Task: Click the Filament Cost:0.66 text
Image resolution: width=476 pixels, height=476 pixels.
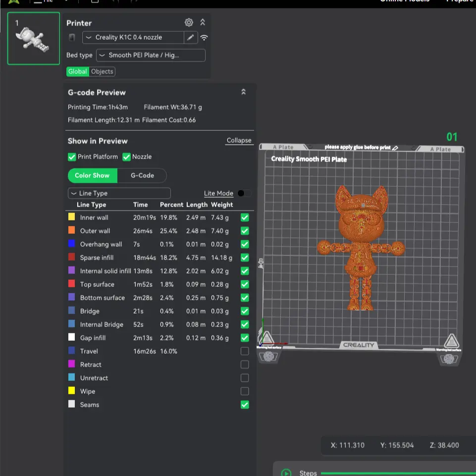Action: pyautogui.click(x=169, y=120)
